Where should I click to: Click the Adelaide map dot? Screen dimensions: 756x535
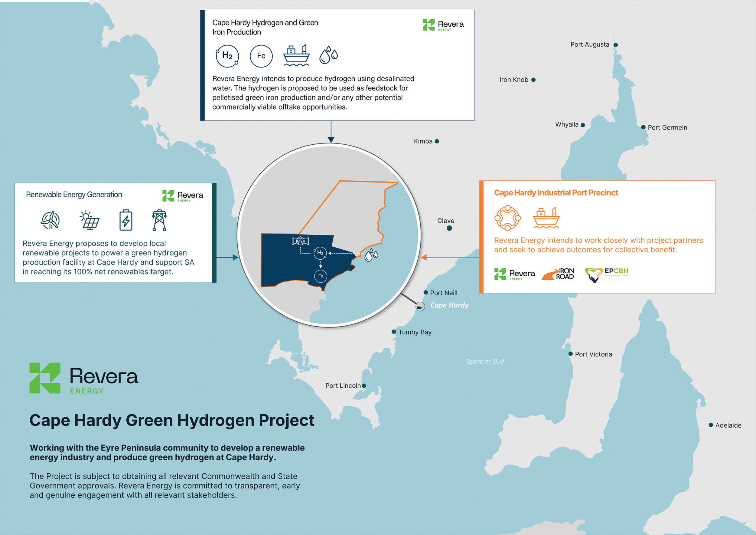pyautogui.click(x=711, y=425)
